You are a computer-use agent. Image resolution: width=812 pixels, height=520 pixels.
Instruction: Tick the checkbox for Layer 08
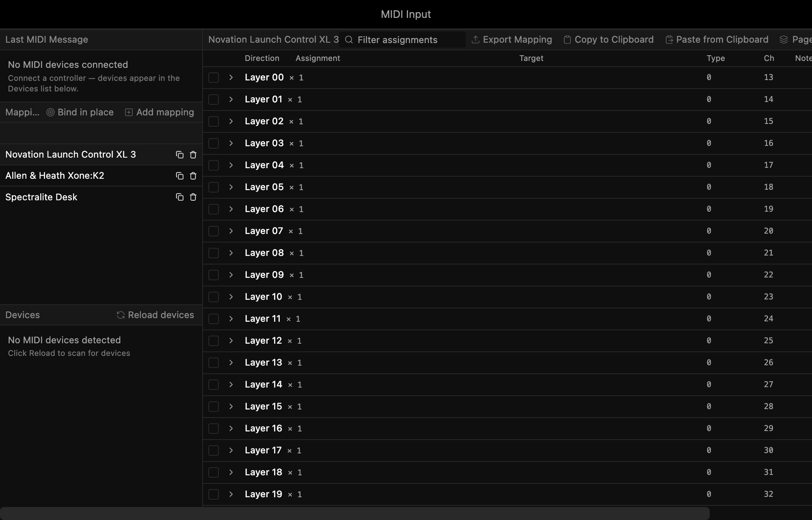[214, 253]
